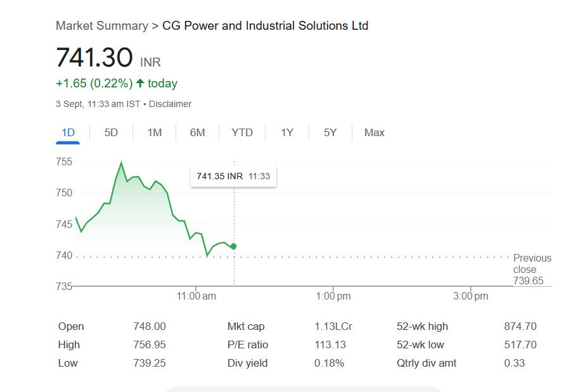Click the 3:00 pm axis label
Screen dimensions: 578x392
[472, 296]
